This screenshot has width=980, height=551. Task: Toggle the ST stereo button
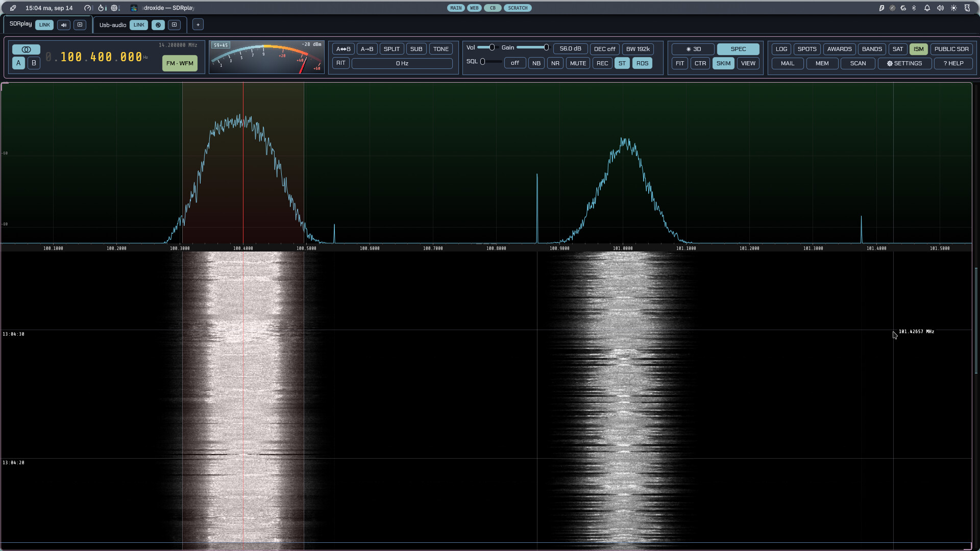pos(622,63)
